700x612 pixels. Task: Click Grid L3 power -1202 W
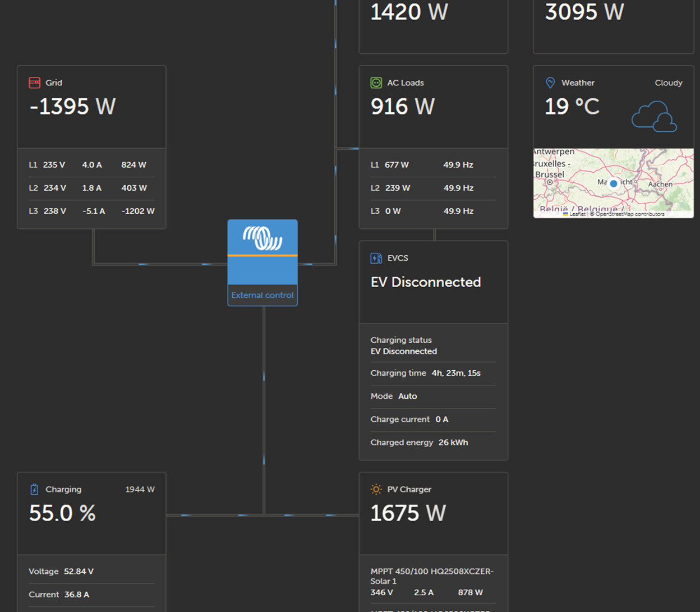[x=138, y=211]
